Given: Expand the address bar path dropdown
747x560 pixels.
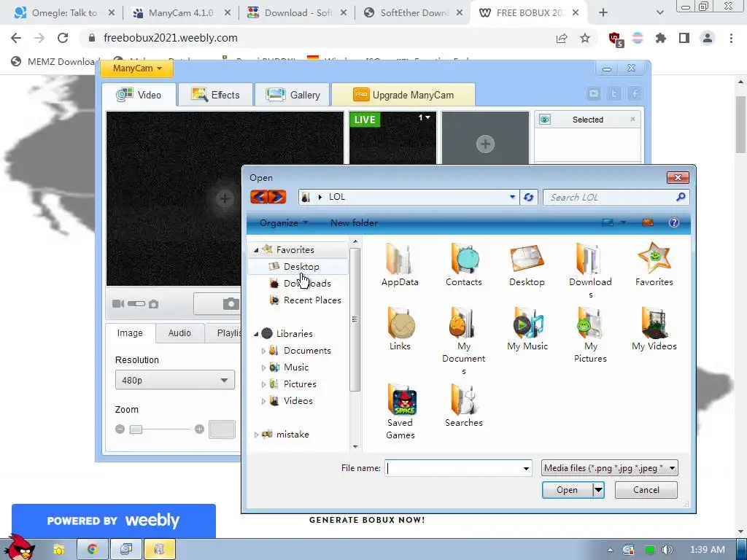Looking at the screenshot, I should click(x=512, y=197).
